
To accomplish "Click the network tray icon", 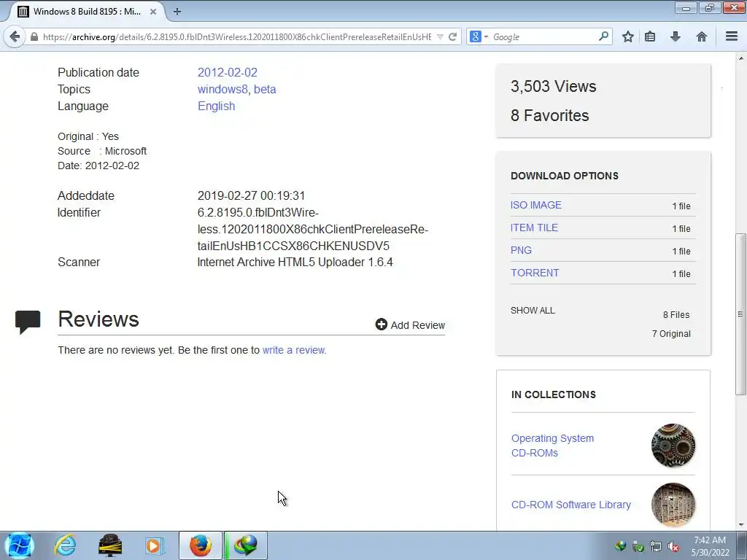I will pos(656,547).
